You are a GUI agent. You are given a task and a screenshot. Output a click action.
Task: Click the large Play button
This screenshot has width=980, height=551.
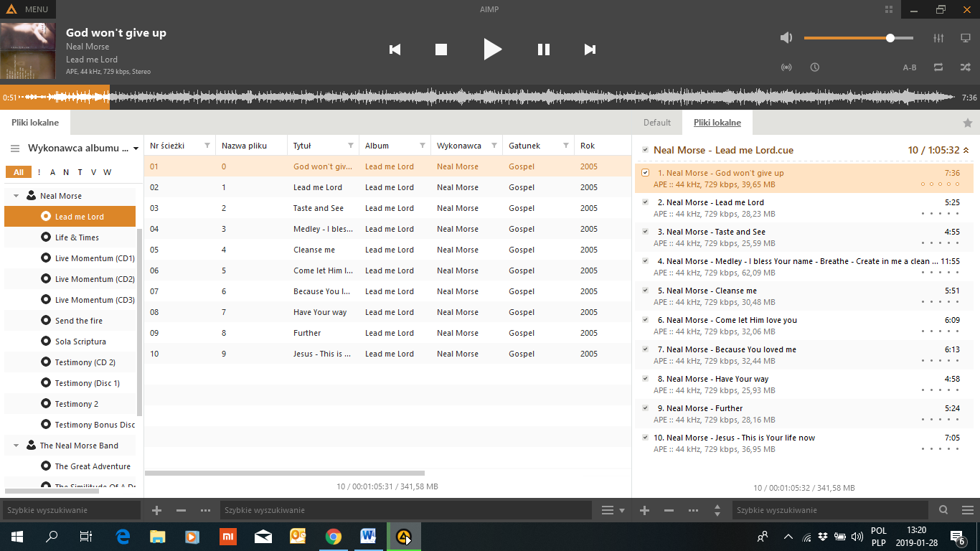coord(492,50)
